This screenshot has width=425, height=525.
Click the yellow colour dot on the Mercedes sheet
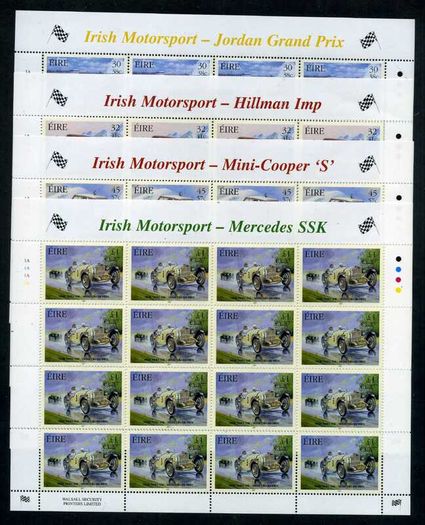pos(398,290)
